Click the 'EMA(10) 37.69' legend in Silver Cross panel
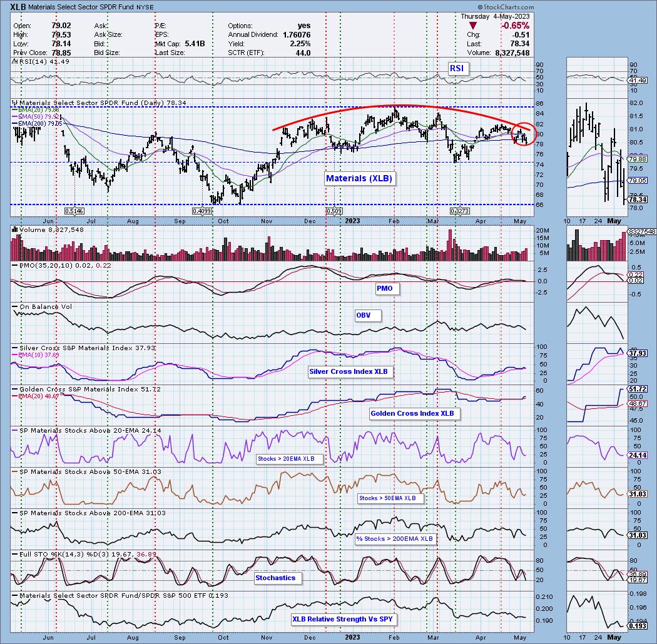 point(36,355)
